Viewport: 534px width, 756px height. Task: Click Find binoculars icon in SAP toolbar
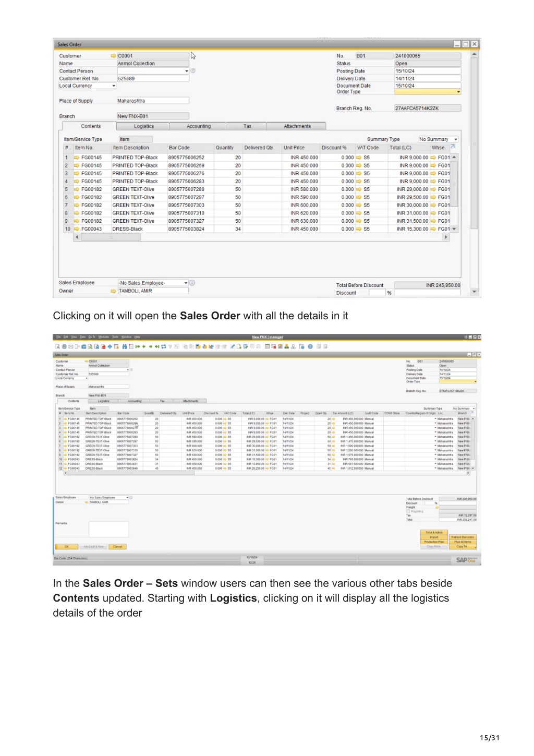(125, 346)
